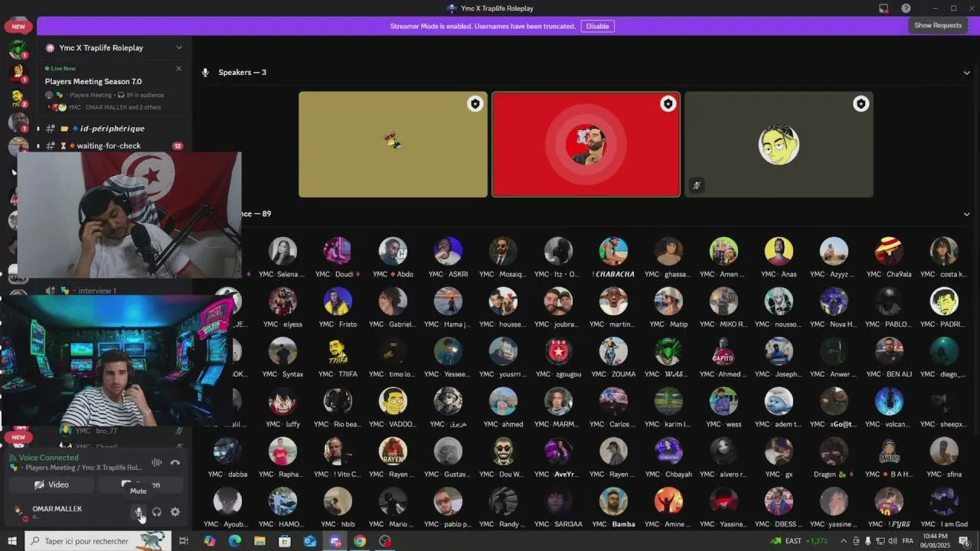
Task: Select the muted speaker tile with yellow avatar
Action: pos(779,145)
